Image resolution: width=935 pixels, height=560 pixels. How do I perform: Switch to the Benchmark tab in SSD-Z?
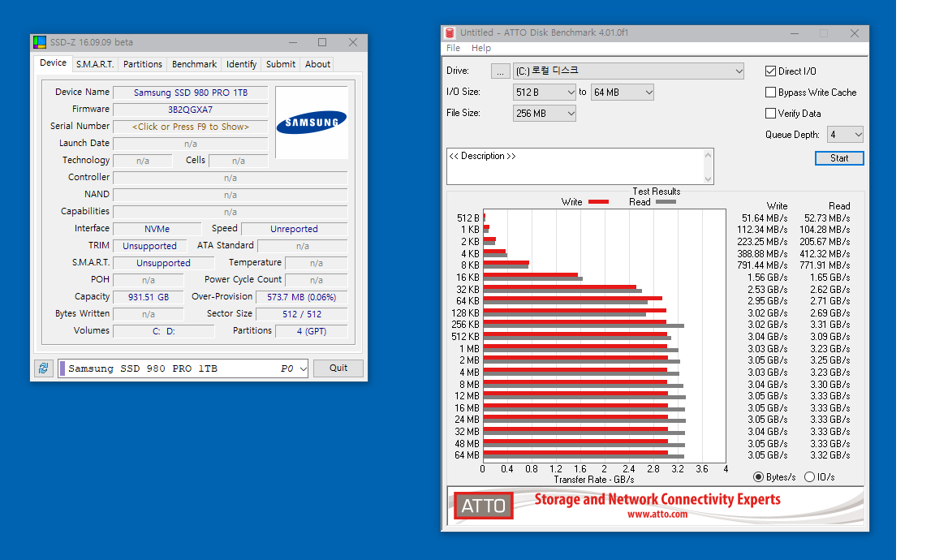pyautogui.click(x=195, y=64)
